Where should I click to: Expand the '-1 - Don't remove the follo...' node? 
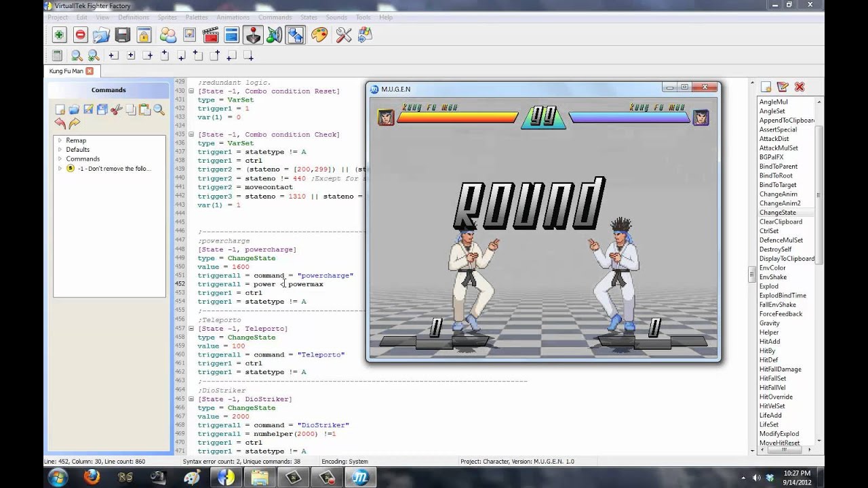(60, 169)
